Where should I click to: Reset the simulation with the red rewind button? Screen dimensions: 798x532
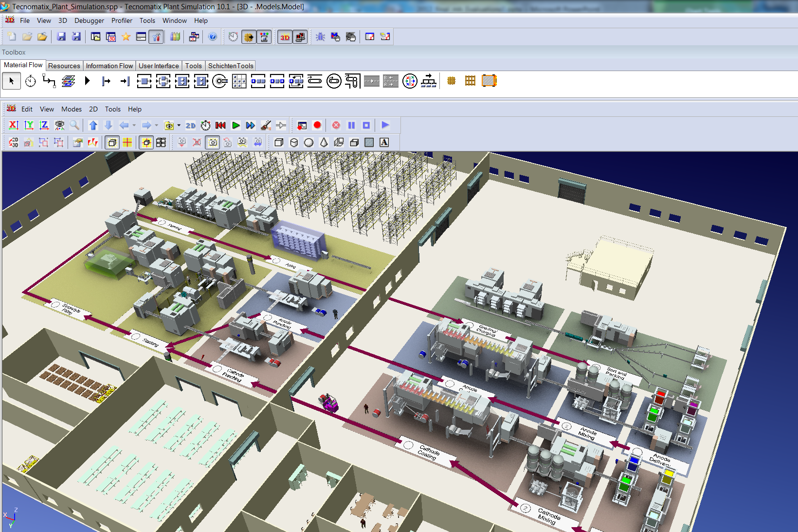click(220, 126)
